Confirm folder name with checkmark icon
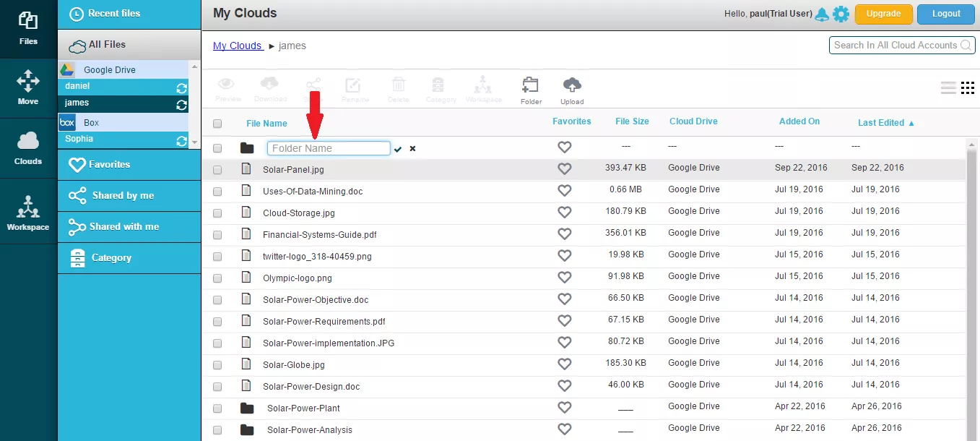This screenshot has height=441, width=980. coord(398,149)
